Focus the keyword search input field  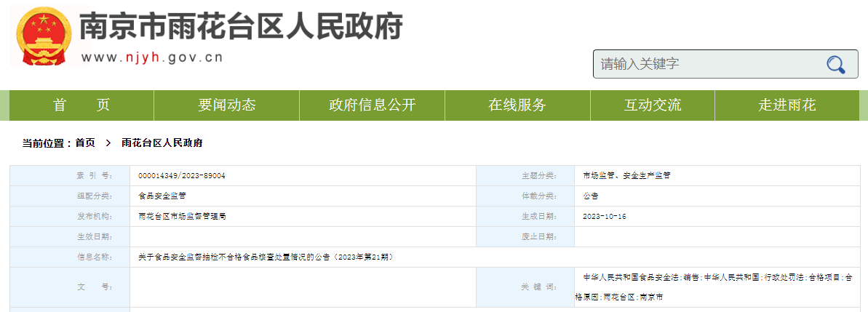pos(706,64)
